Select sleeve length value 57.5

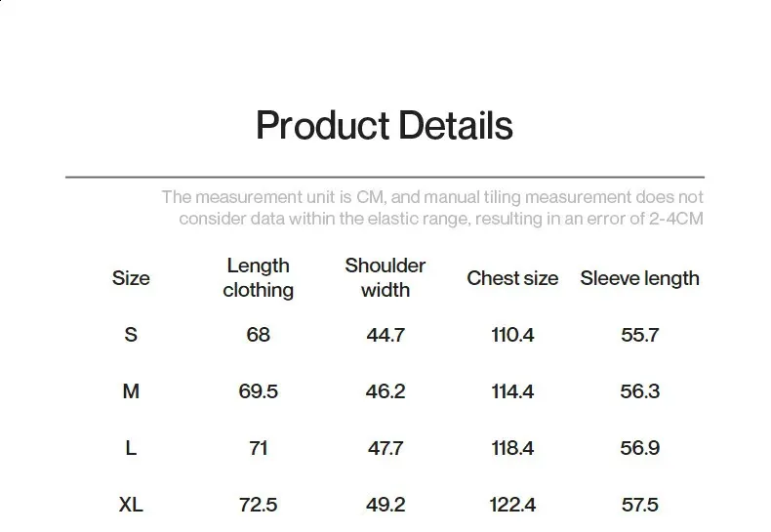click(x=639, y=505)
